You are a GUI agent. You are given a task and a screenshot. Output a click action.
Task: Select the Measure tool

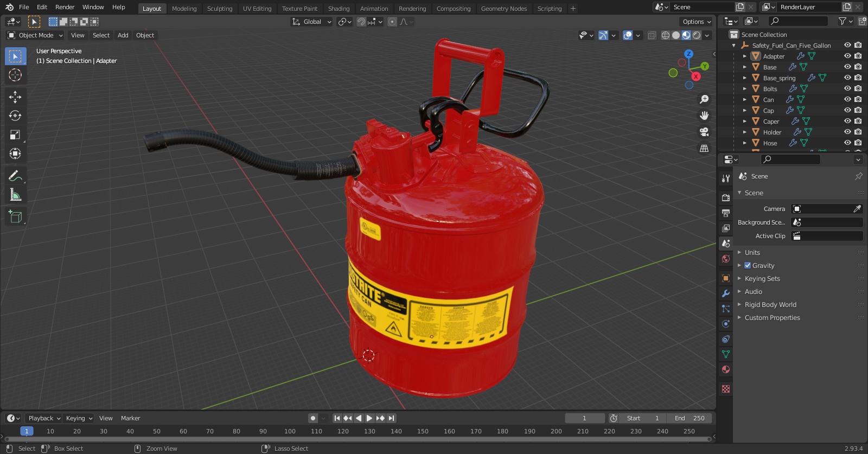pyautogui.click(x=15, y=195)
